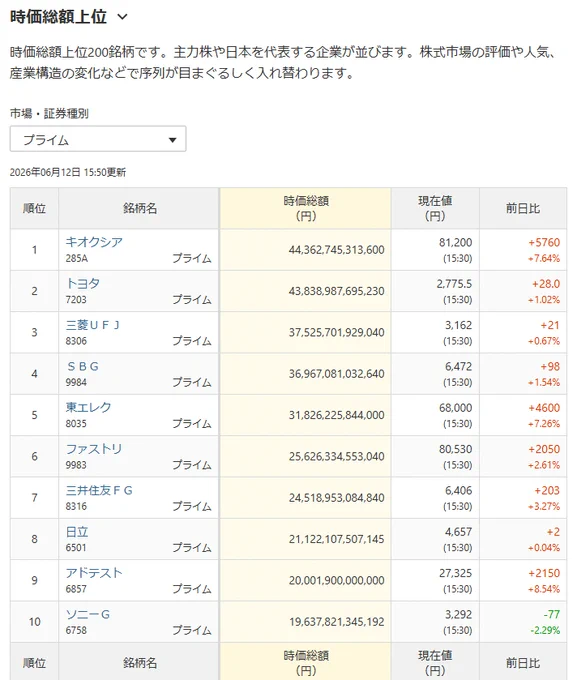Image resolution: width=577 pixels, height=680 pixels.
Task: Open the キオクシア stock link
Action: pos(94,242)
